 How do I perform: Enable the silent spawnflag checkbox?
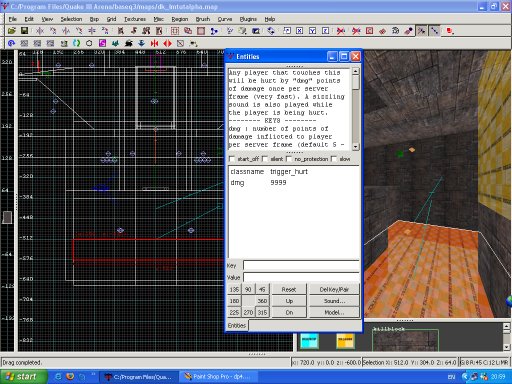point(265,159)
